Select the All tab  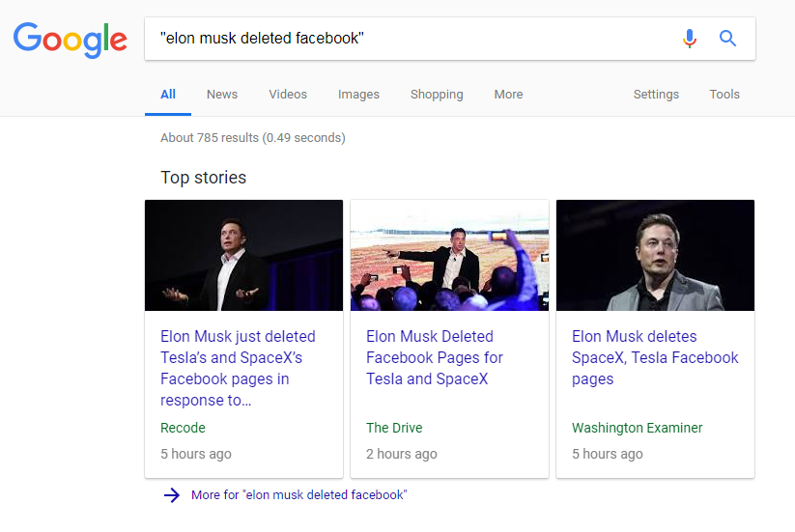coord(168,95)
